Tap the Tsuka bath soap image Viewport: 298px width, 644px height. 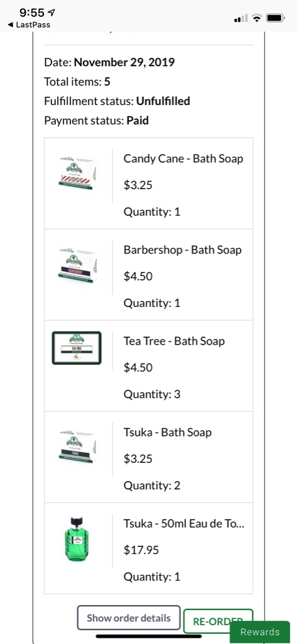[77, 447]
